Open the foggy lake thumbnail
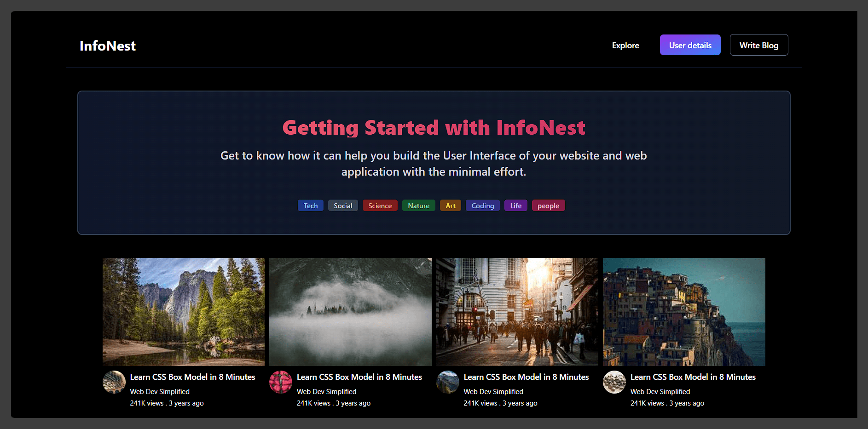868x429 pixels. (350, 312)
